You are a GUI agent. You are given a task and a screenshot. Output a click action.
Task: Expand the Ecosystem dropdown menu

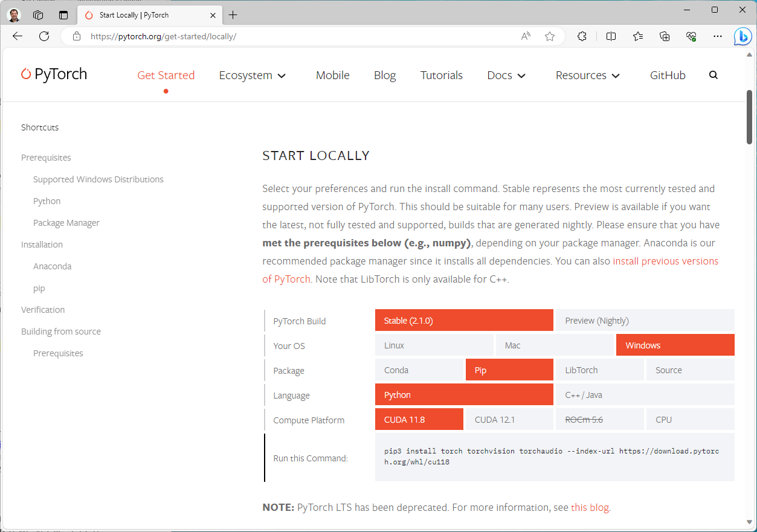pos(252,75)
